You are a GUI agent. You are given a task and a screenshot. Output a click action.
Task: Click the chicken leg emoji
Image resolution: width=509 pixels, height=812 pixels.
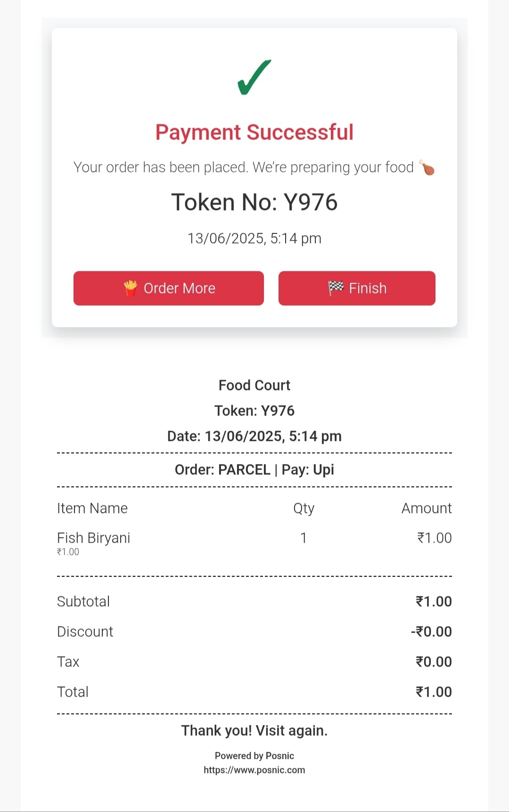point(427,167)
